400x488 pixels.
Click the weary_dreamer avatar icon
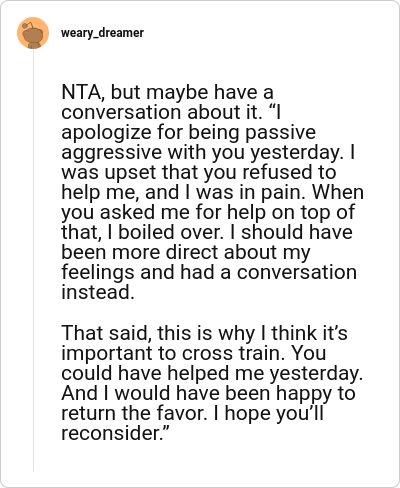tap(33, 33)
